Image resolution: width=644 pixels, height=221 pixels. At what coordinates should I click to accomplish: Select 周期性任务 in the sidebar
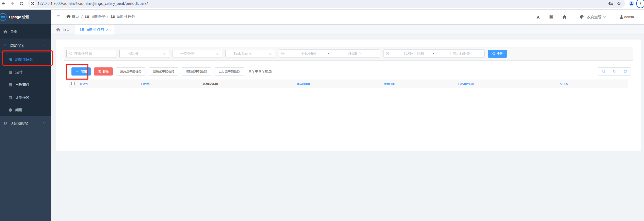[x=25, y=59]
